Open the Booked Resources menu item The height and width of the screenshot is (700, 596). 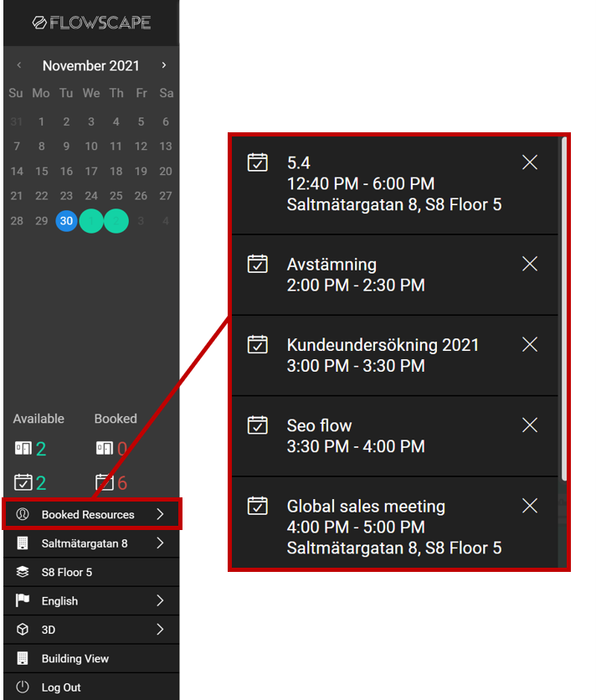pyautogui.click(x=91, y=514)
